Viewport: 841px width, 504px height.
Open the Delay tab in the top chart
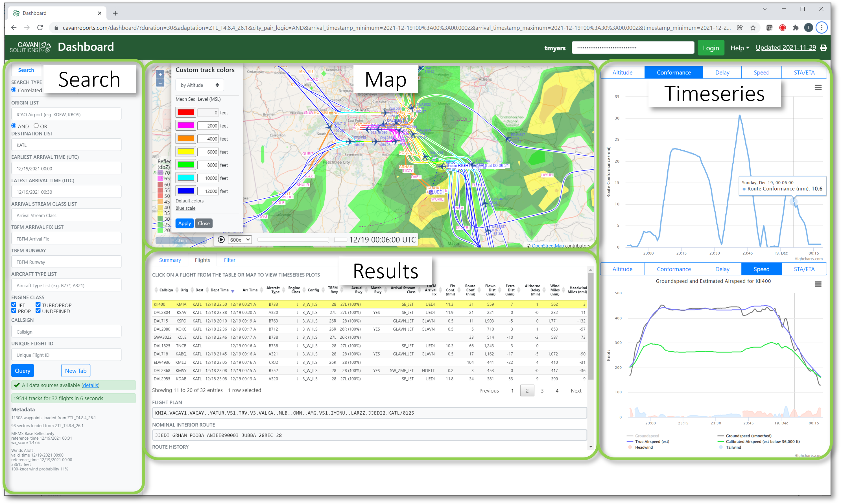coord(722,72)
